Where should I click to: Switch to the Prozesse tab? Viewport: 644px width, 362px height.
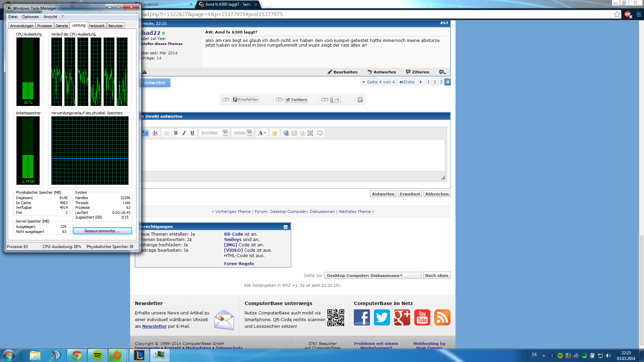[44, 26]
